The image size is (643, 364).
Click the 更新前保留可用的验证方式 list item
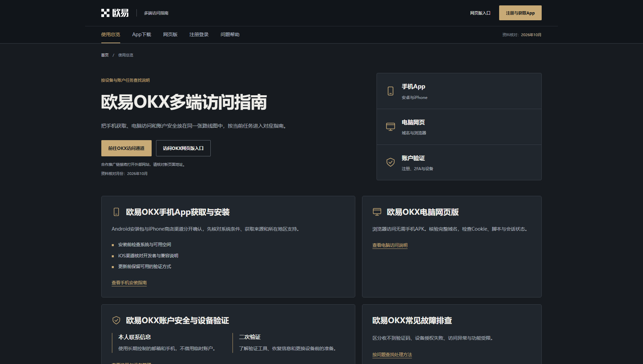145,266
